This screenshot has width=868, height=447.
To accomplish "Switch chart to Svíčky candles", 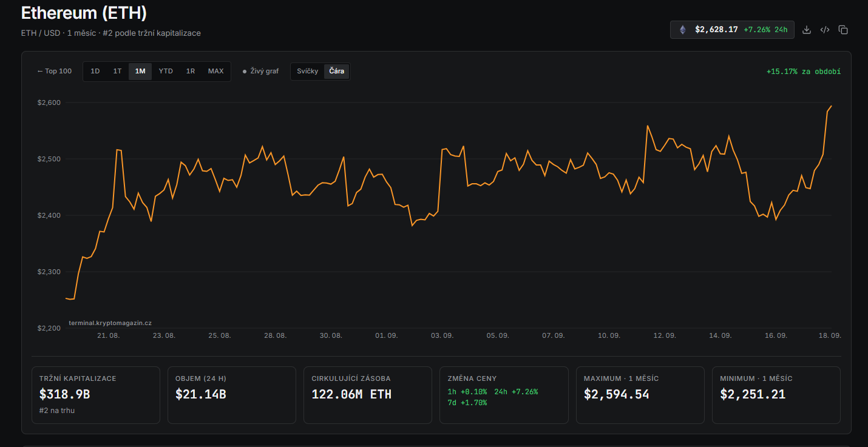I will (x=308, y=71).
